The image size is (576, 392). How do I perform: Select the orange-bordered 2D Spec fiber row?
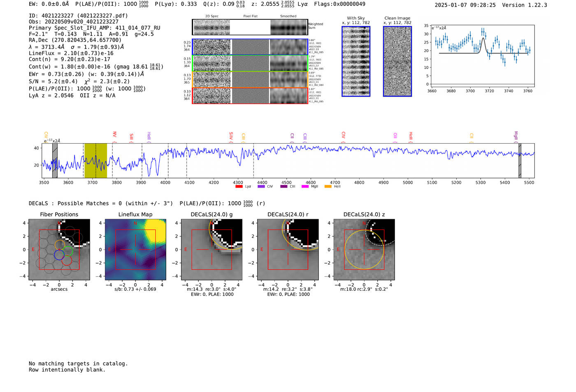[x=250, y=79]
